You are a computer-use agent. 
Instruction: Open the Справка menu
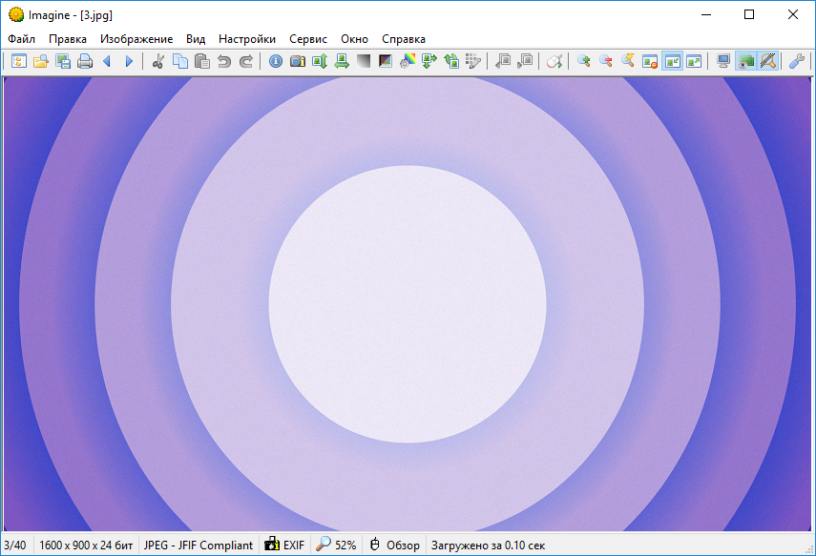point(403,39)
